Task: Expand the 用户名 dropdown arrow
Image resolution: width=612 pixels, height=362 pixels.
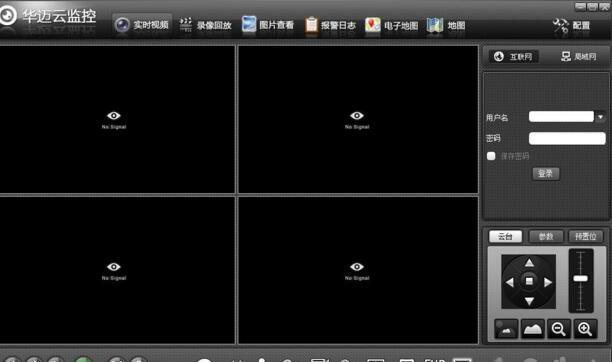Action: (x=600, y=117)
